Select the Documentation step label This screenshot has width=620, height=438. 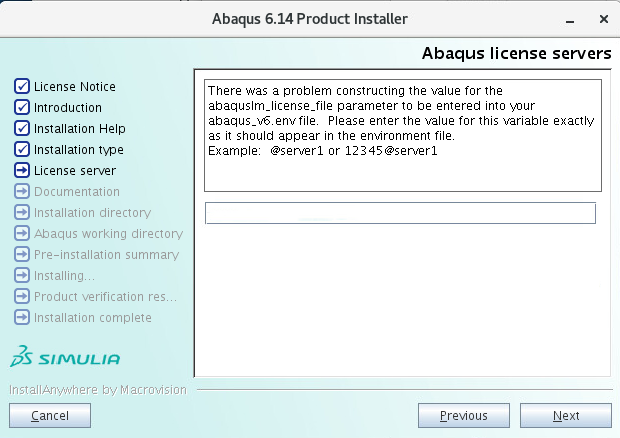(x=77, y=192)
